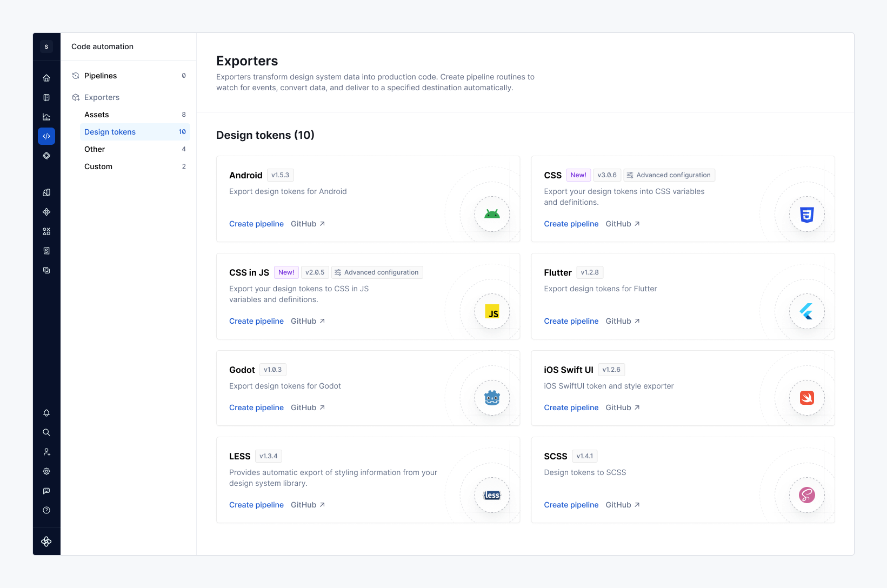887x588 pixels.
Task: Click CSS 'Advanced configuration' badge
Action: (669, 175)
